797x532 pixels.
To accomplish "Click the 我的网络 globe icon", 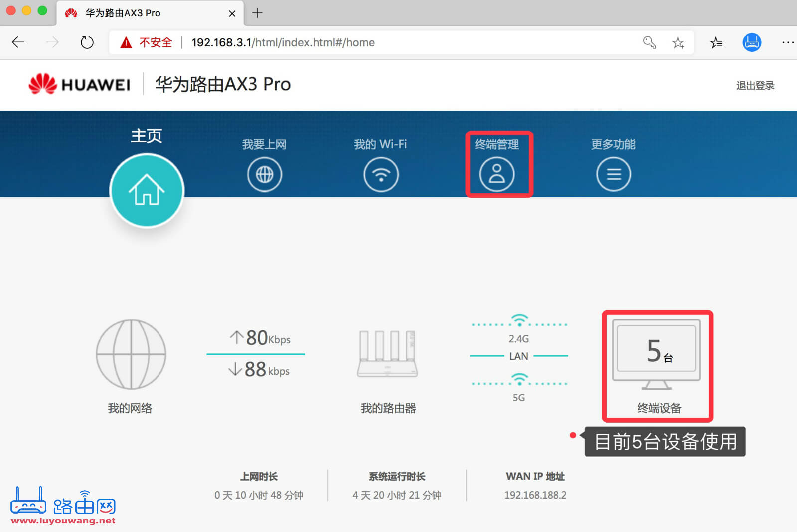I will tap(131, 354).
